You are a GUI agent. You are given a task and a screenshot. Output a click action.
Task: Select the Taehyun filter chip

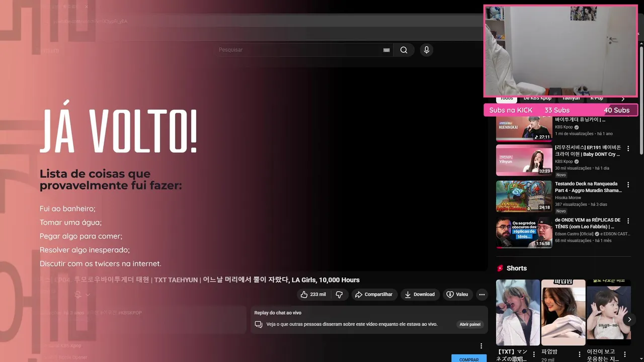click(571, 99)
